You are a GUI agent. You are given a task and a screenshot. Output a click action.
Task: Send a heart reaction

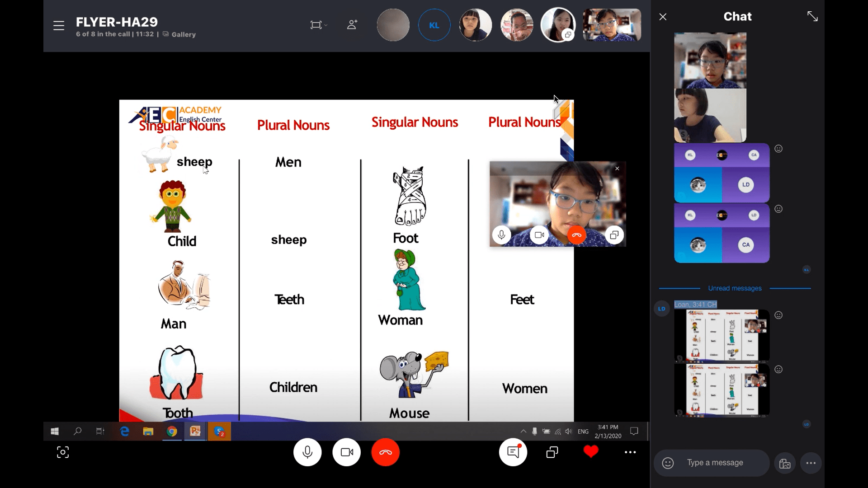[591, 452]
